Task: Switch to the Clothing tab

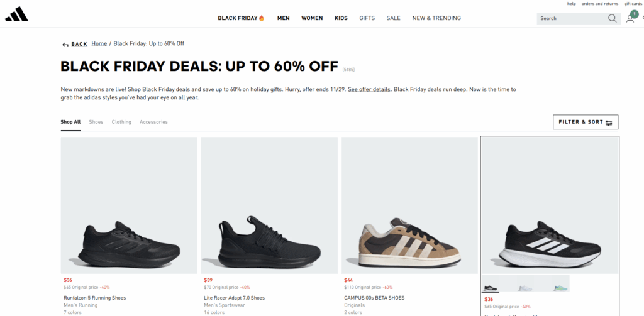Action: pos(121,122)
